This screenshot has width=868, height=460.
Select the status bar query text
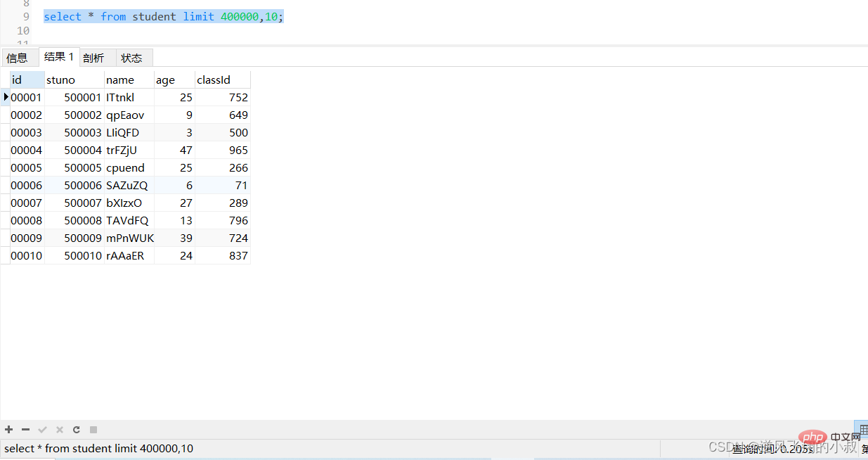click(99, 448)
